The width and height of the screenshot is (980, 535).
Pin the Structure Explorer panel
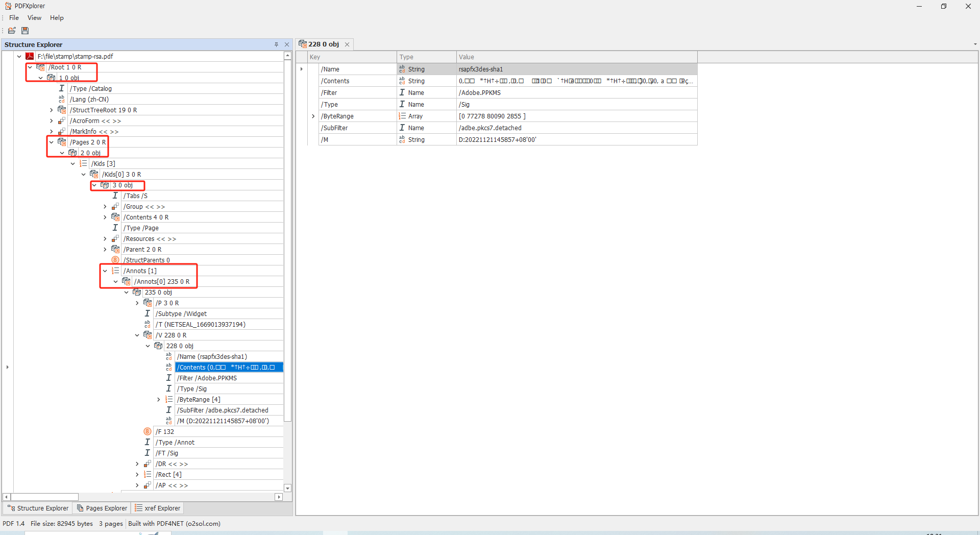276,44
